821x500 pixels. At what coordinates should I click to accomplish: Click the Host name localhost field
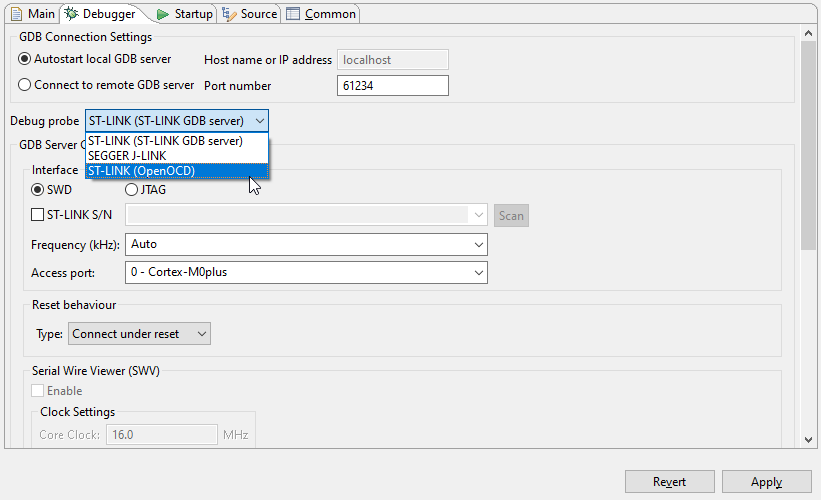(x=393, y=60)
